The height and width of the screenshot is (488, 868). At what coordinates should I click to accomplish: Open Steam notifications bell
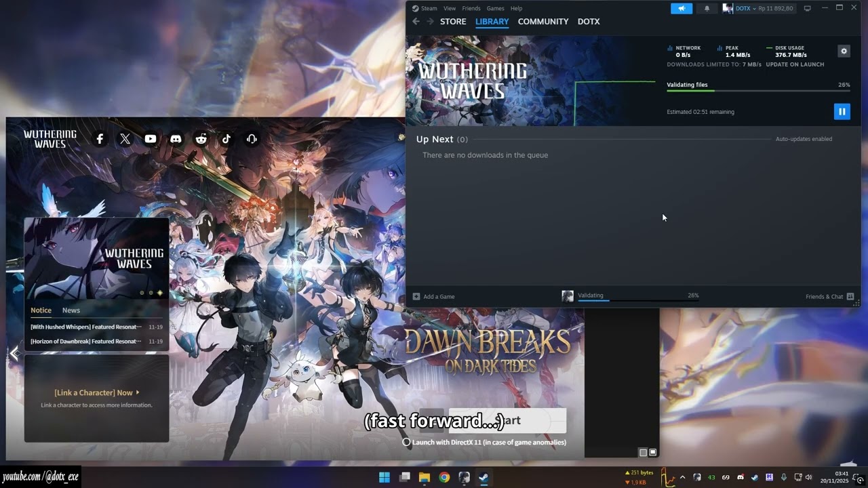707,8
